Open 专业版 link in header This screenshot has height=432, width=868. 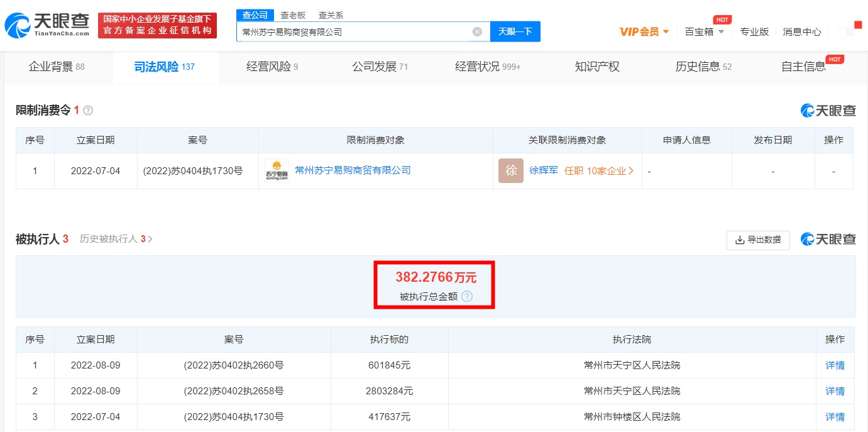point(754,31)
